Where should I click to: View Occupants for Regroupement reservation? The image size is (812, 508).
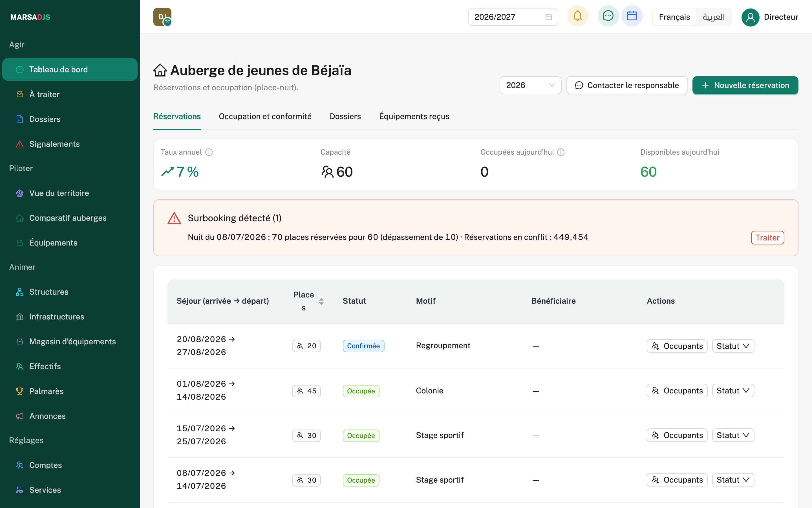pyautogui.click(x=677, y=346)
